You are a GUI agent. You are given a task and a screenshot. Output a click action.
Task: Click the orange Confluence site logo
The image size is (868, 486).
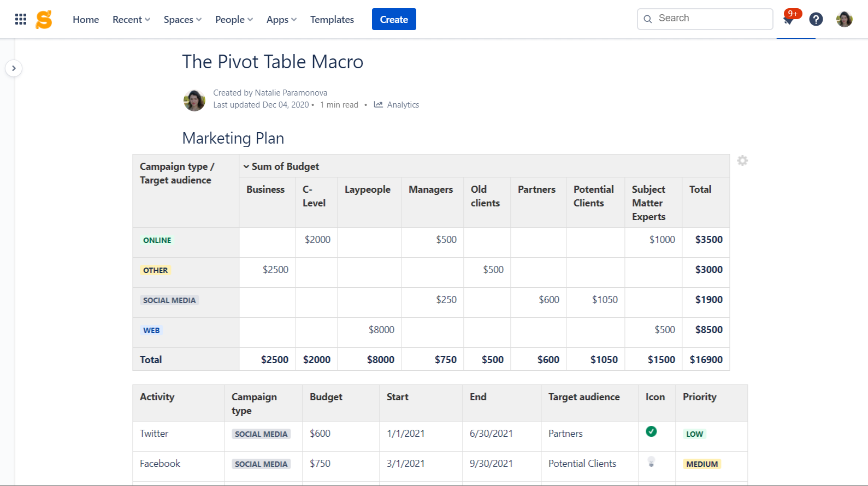click(44, 20)
